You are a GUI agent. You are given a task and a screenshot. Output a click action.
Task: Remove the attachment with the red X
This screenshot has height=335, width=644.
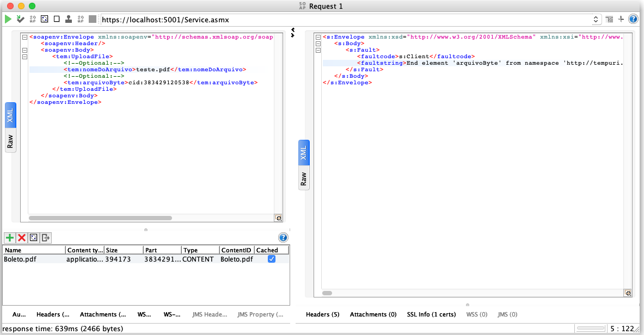coord(22,237)
